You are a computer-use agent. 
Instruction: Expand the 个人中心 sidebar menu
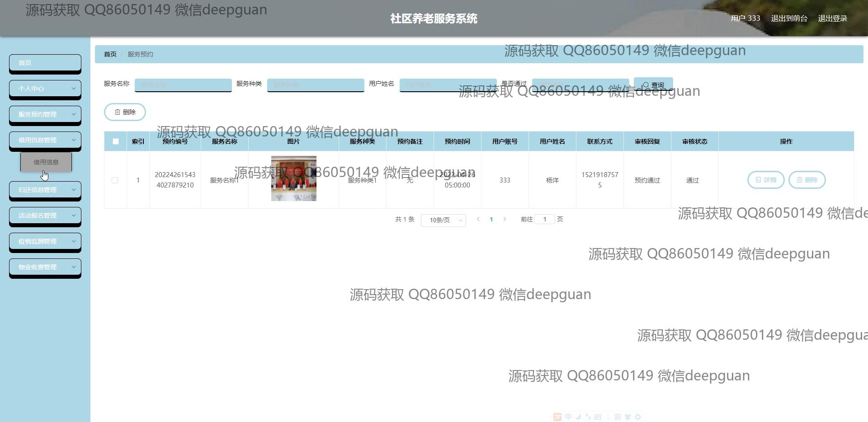pos(45,89)
